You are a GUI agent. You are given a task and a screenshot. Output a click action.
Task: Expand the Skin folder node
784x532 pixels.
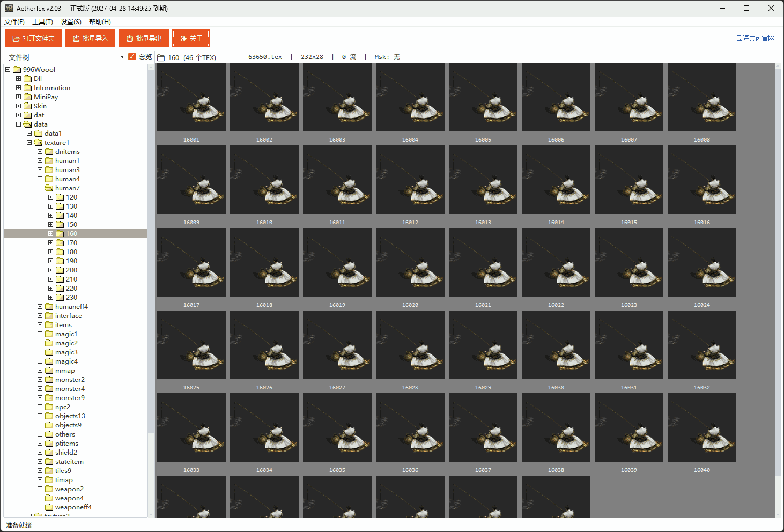tap(19, 106)
